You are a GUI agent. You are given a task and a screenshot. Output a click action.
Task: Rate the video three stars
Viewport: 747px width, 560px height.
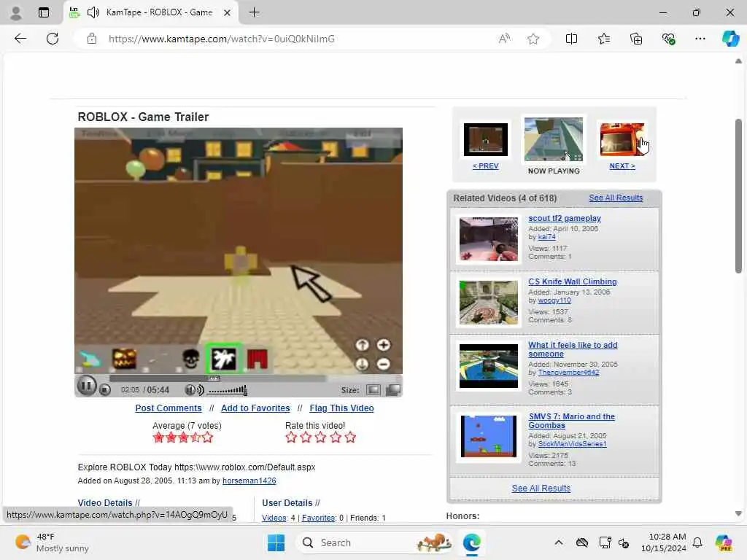point(321,437)
